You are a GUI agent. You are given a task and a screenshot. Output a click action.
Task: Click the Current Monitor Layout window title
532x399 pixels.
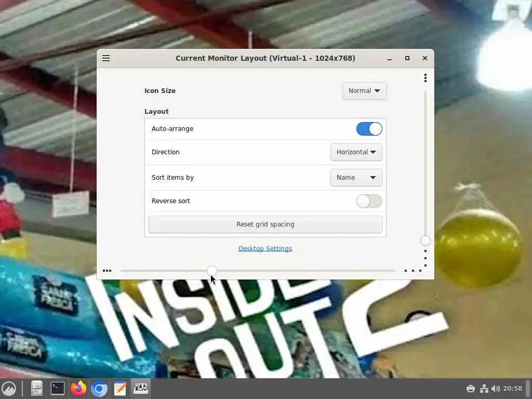pyautogui.click(x=265, y=58)
